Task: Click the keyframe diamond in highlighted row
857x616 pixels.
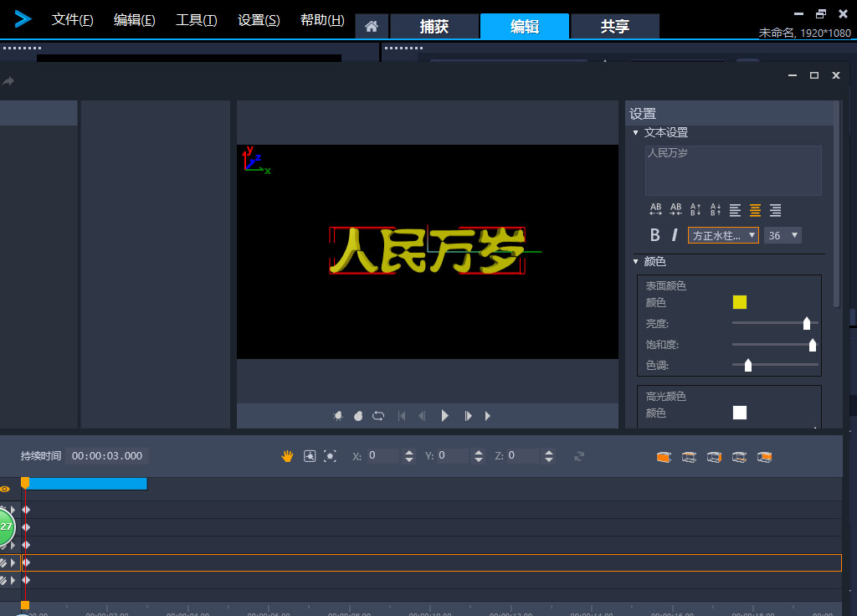Action: pyautogui.click(x=26, y=562)
